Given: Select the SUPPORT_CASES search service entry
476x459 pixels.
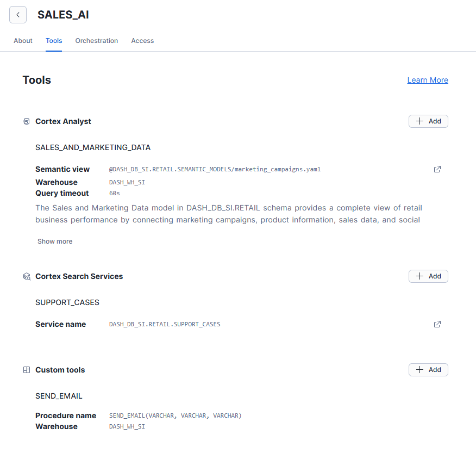Looking at the screenshot, I should 67,302.
